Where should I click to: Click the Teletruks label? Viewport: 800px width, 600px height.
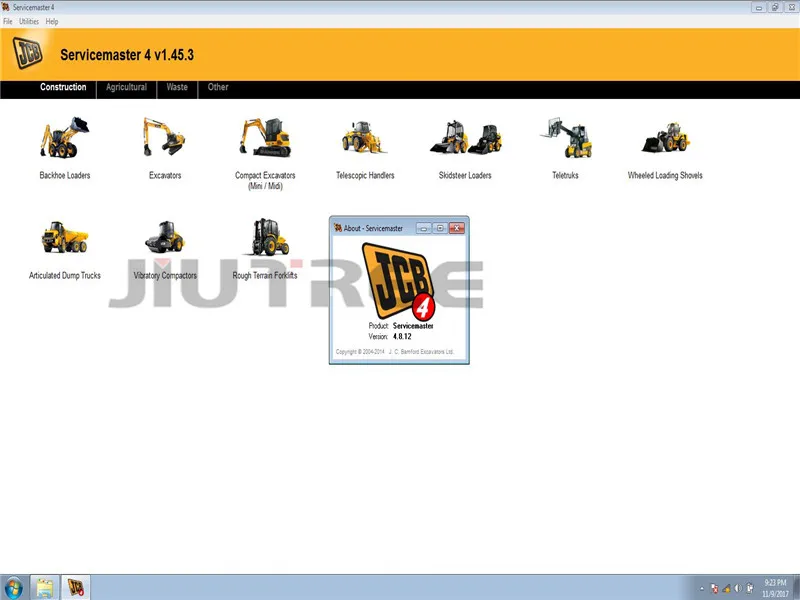565,176
